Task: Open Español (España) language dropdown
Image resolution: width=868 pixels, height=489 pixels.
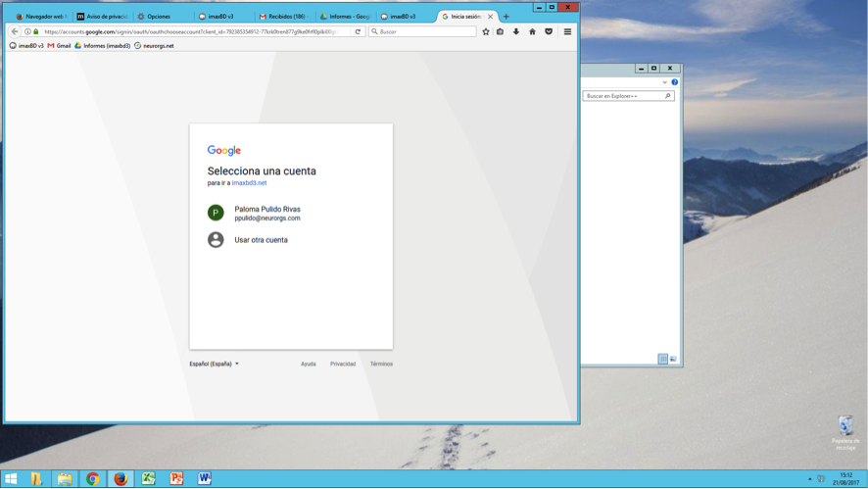Action: [x=215, y=364]
